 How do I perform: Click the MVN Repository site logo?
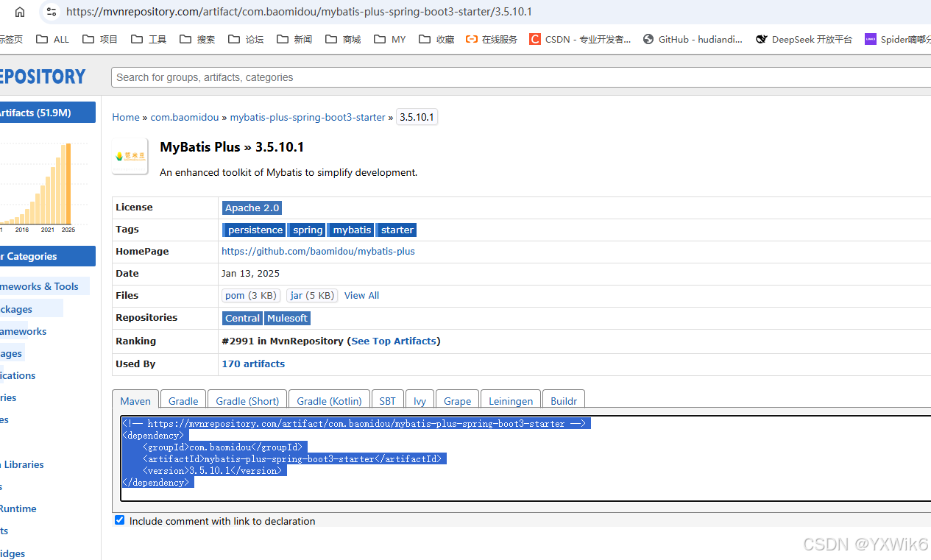click(x=43, y=77)
